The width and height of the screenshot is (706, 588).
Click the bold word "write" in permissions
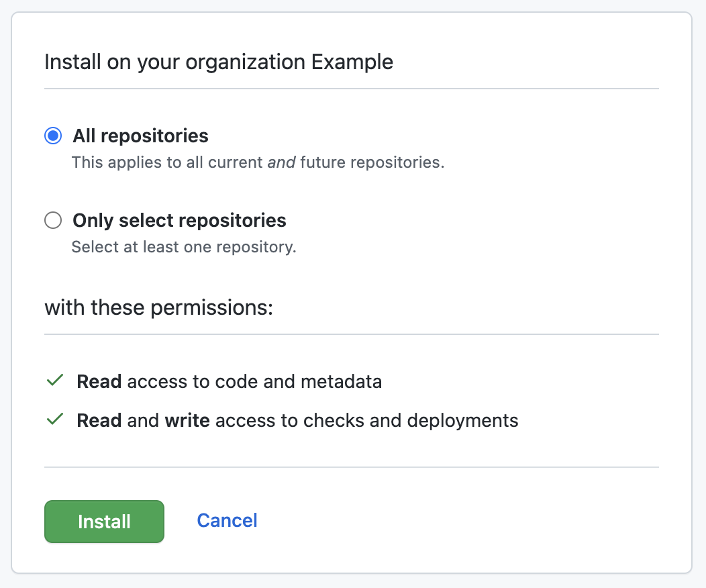pyautogui.click(x=187, y=421)
